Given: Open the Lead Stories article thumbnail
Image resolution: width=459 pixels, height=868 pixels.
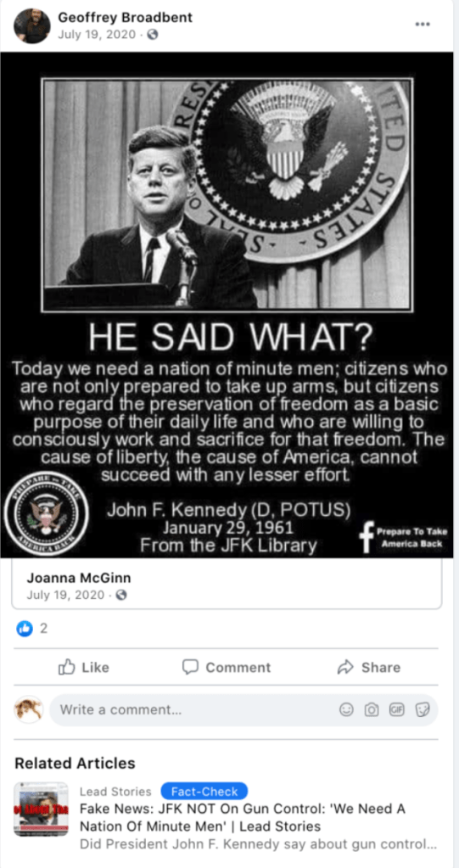Looking at the screenshot, I should coord(41,809).
